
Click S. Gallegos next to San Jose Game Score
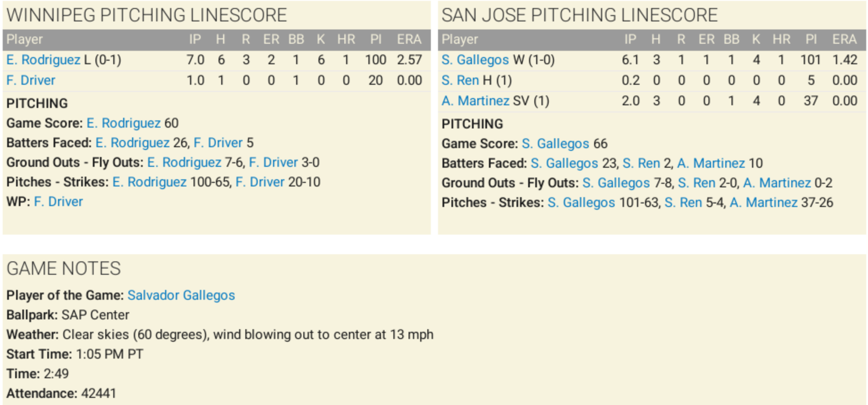555,144
